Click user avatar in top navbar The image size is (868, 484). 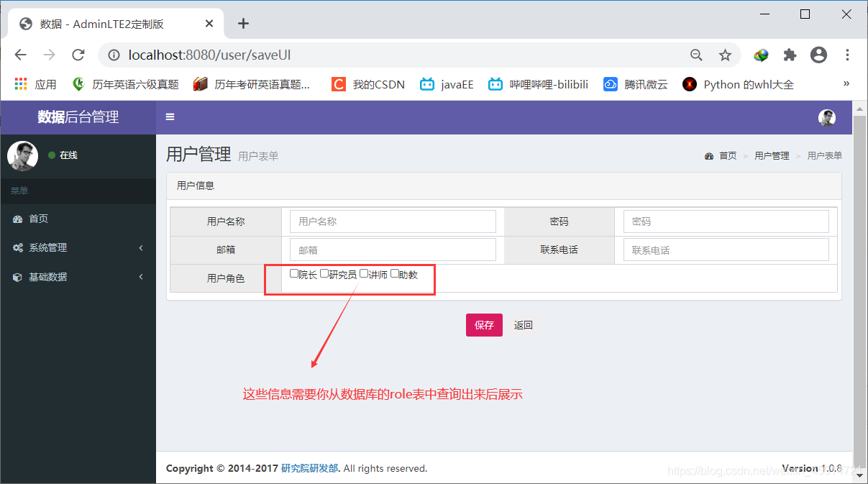tap(827, 117)
